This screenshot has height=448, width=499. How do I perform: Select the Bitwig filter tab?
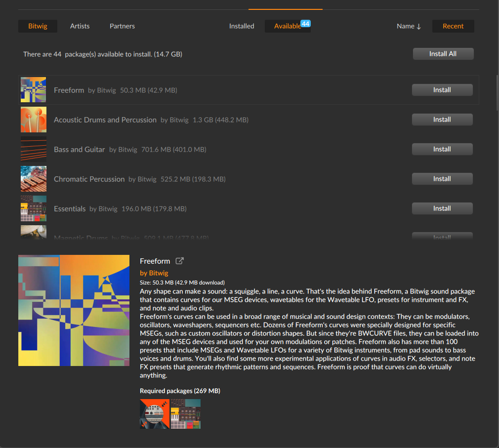38,26
